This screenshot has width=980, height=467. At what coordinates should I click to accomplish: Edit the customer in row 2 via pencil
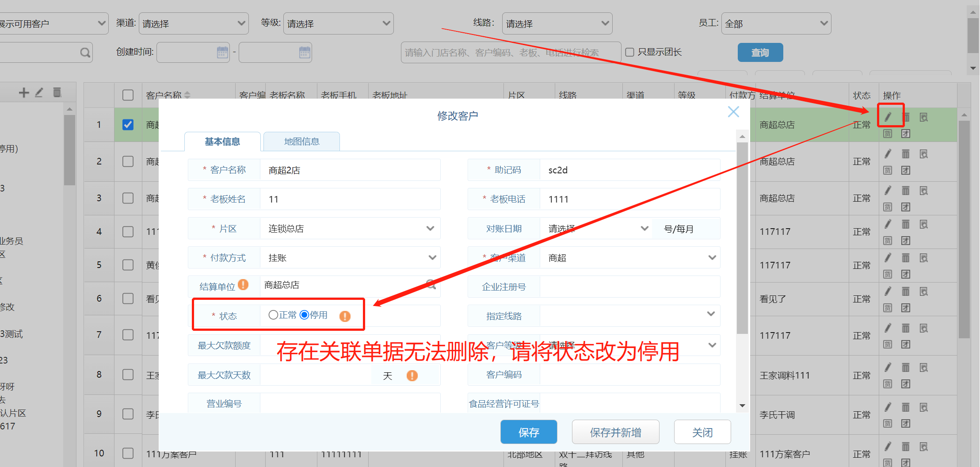coord(888,153)
